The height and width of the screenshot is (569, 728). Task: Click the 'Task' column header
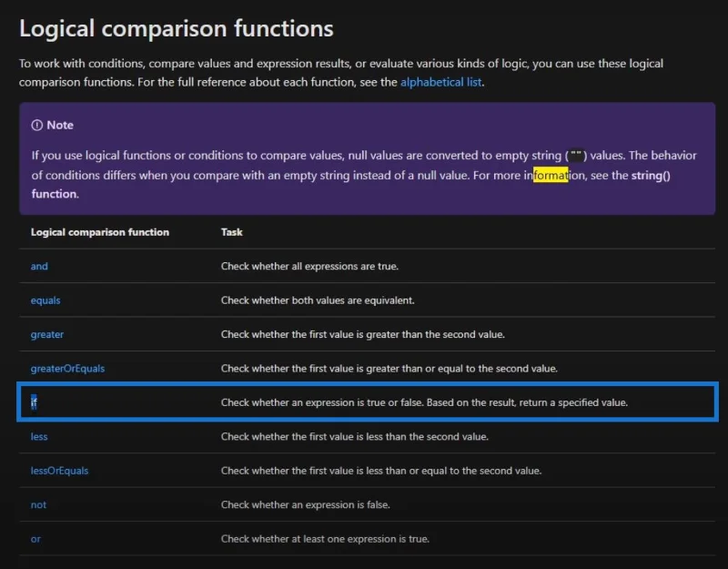(232, 232)
